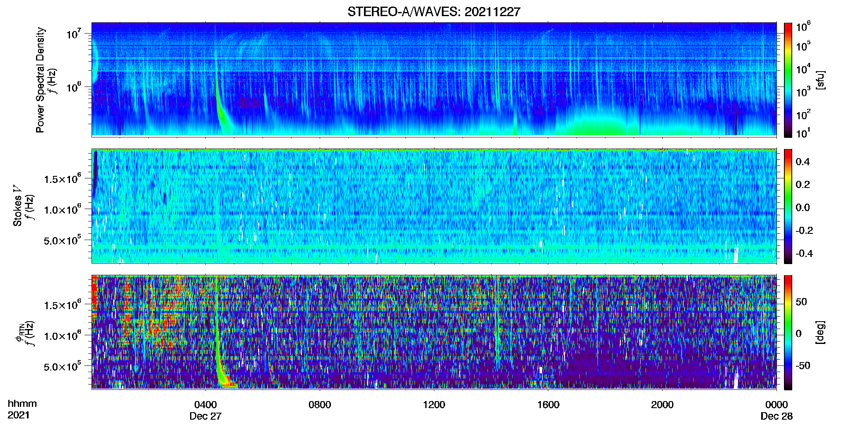Click the power spectral density spectrogram panel

pyautogui.click(x=434, y=79)
